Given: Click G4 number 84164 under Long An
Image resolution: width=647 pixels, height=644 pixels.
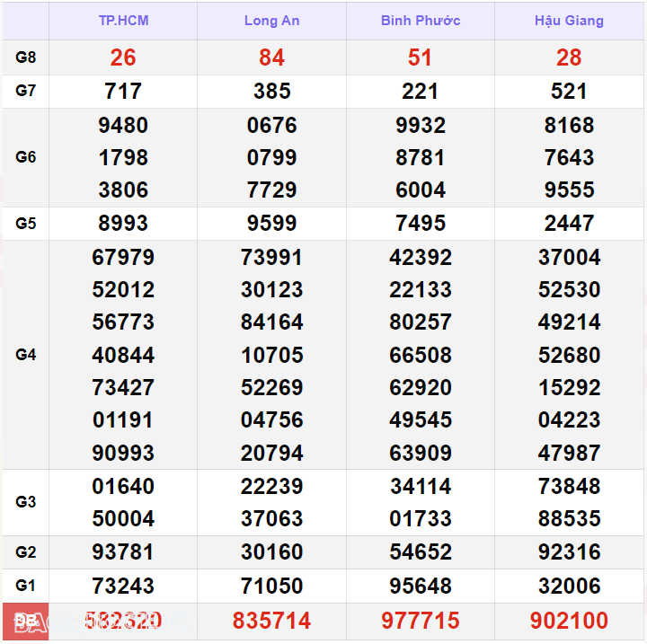Looking at the screenshot, I should 271,322.
